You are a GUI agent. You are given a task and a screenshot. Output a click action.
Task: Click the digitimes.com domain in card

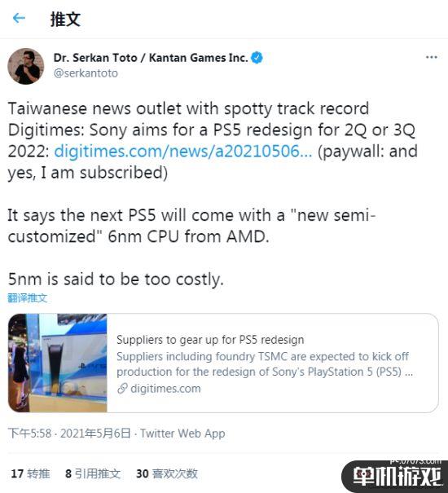click(165, 389)
